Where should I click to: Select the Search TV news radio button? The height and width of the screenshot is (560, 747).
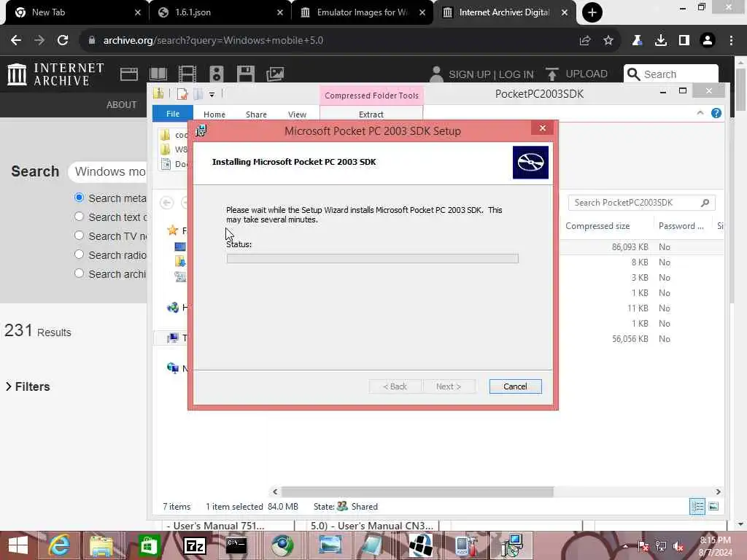[79, 236]
